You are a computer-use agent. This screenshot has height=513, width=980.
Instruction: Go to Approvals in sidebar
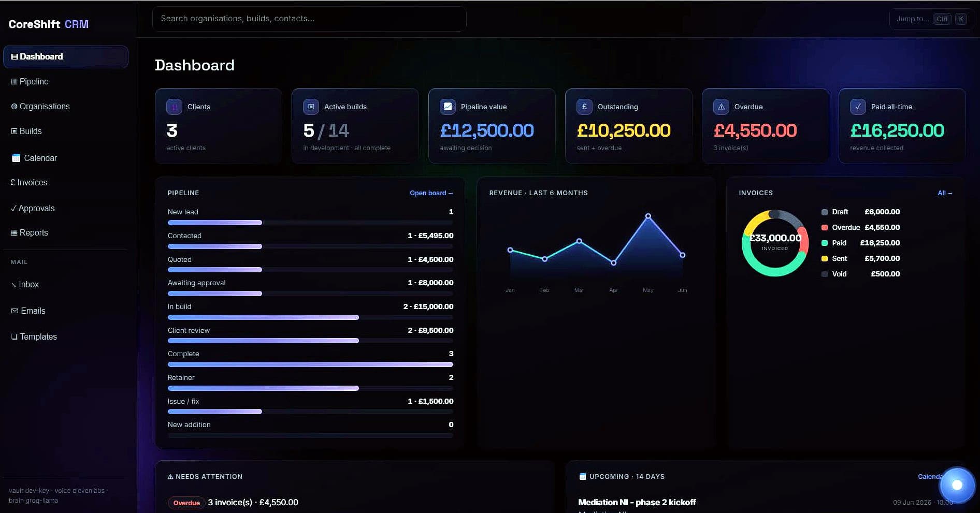(x=66, y=208)
